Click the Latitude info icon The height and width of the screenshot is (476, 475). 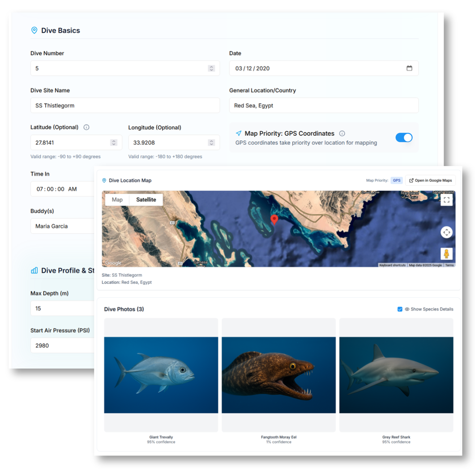click(x=86, y=127)
